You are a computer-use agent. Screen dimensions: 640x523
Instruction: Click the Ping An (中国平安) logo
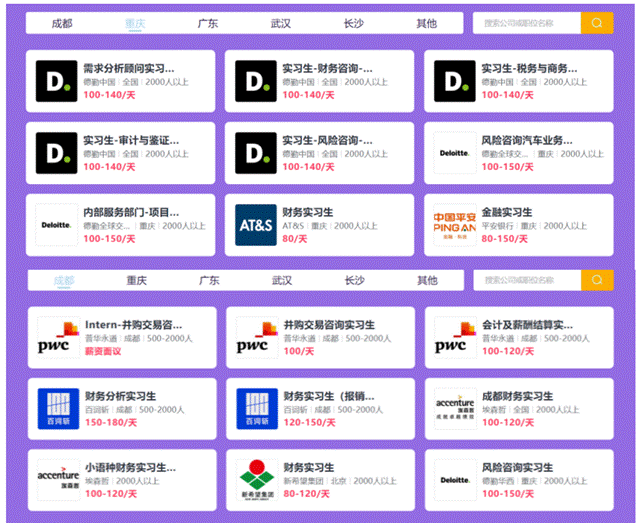pyautogui.click(x=456, y=225)
